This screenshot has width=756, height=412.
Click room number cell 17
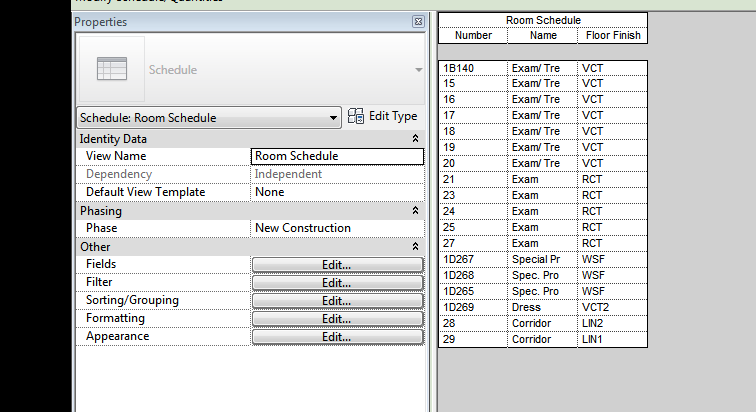pos(473,115)
